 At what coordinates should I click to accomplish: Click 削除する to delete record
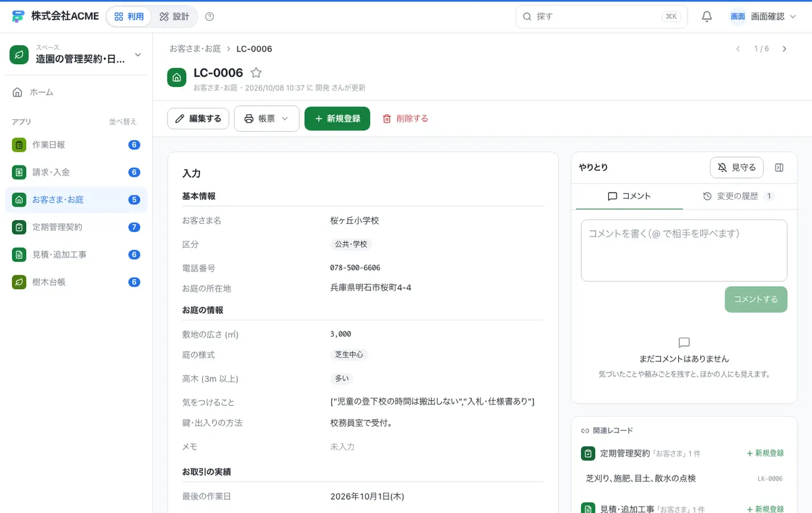(405, 119)
